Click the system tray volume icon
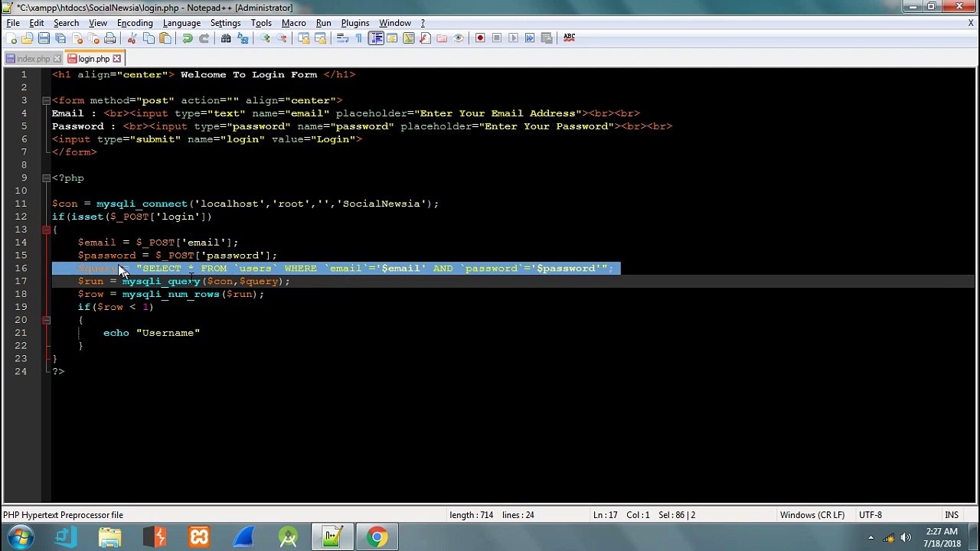The width and height of the screenshot is (980, 551). 906,537
